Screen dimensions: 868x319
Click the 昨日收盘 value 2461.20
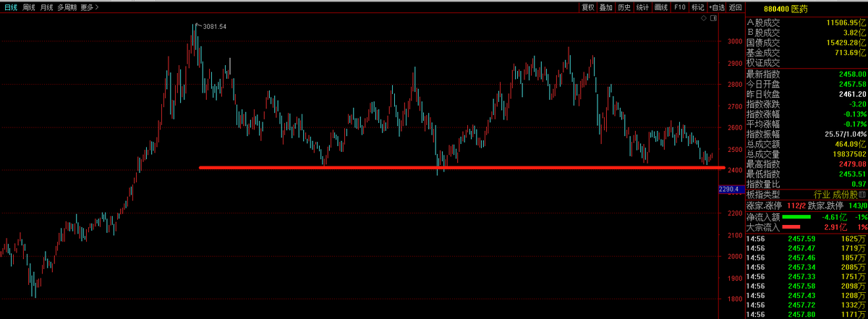pyautogui.click(x=852, y=94)
